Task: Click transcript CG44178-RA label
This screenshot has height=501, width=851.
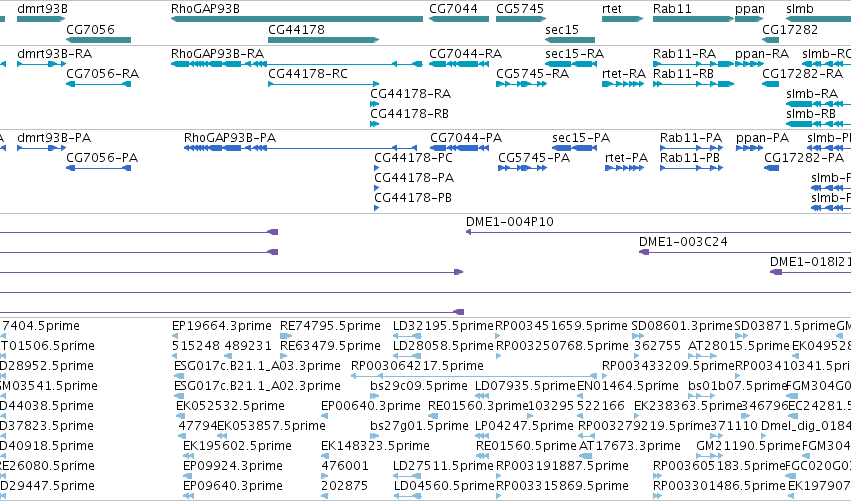Action: [410, 94]
